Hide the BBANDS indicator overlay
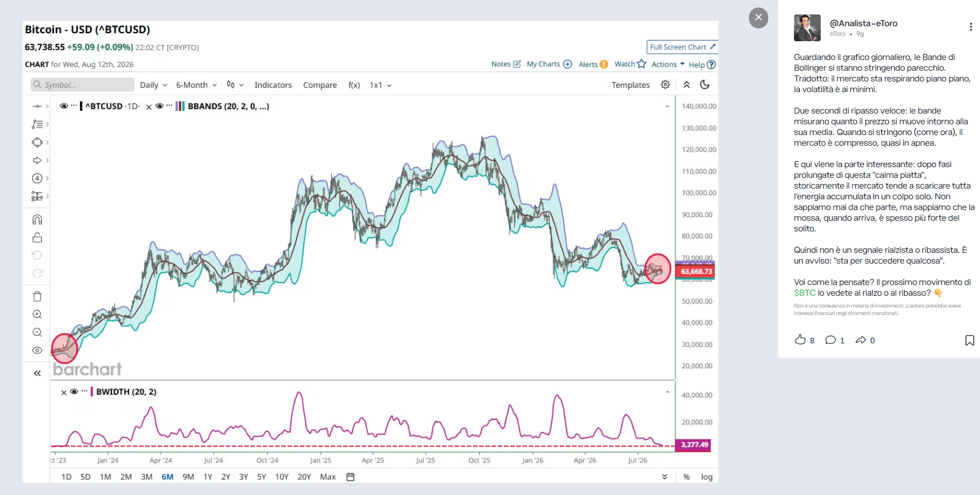The height and width of the screenshot is (495, 980). (159, 106)
